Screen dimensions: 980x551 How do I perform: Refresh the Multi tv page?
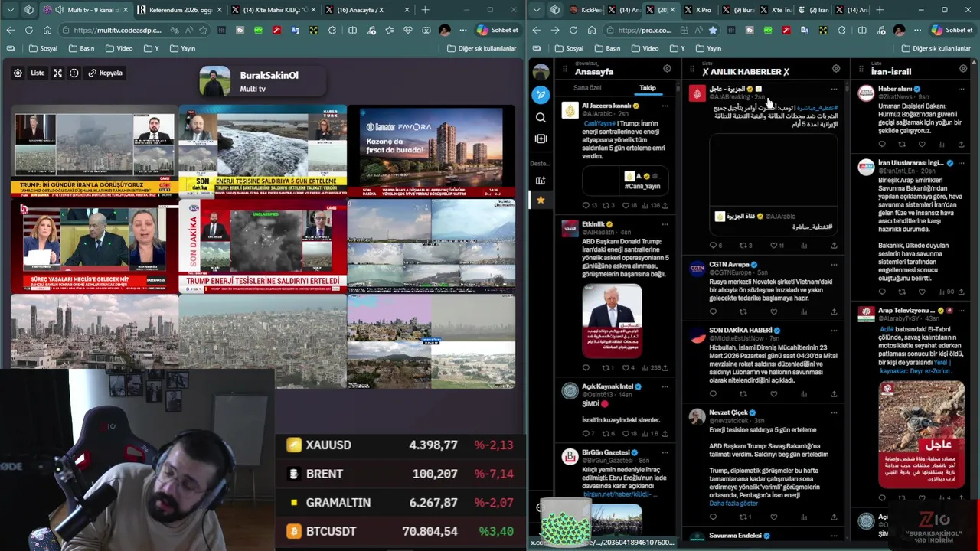click(28, 30)
